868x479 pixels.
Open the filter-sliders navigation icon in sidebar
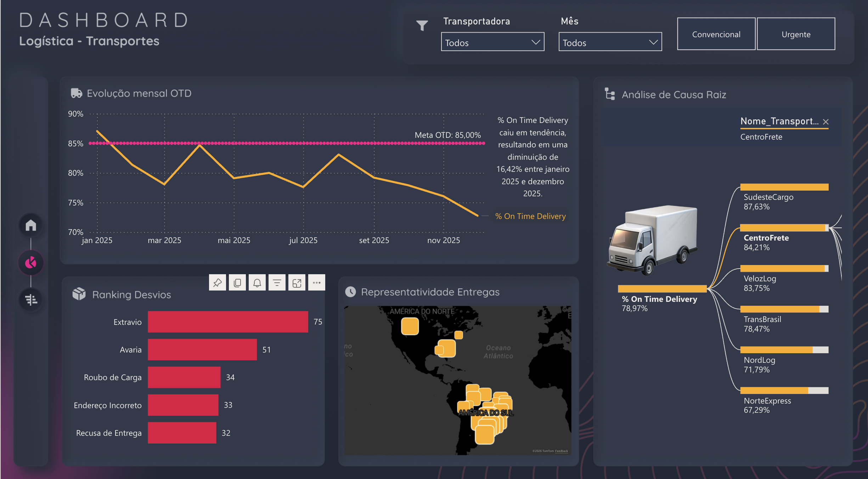[x=31, y=300]
